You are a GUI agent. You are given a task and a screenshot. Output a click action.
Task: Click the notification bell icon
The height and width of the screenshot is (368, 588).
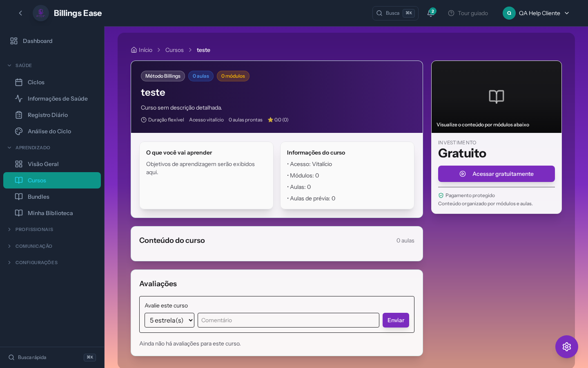click(x=430, y=13)
